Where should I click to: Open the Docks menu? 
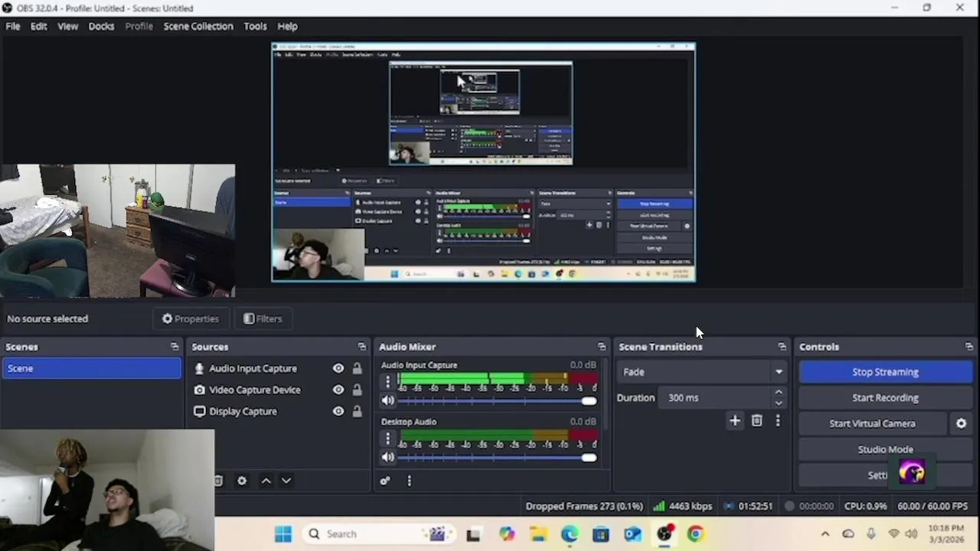(101, 26)
